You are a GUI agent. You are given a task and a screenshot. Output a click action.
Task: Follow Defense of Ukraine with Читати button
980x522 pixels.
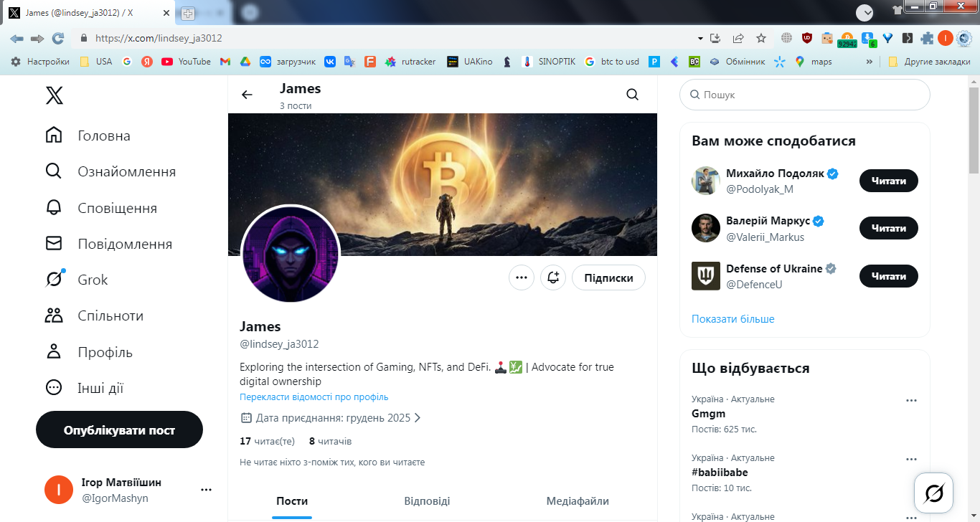[889, 276]
